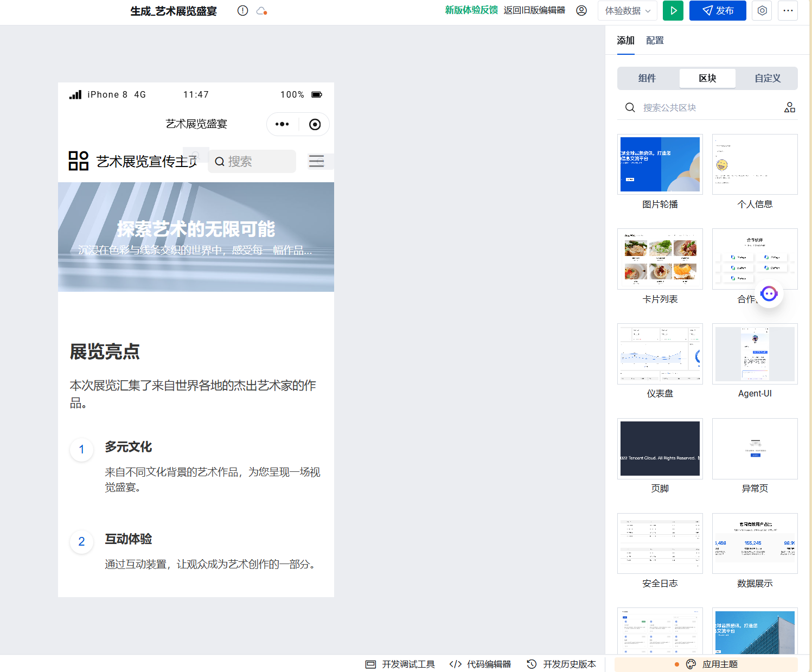Image resolution: width=812 pixels, height=672 pixels.
Task: Select the 卡片列表 block thumbnail
Action: coord(660,259)
